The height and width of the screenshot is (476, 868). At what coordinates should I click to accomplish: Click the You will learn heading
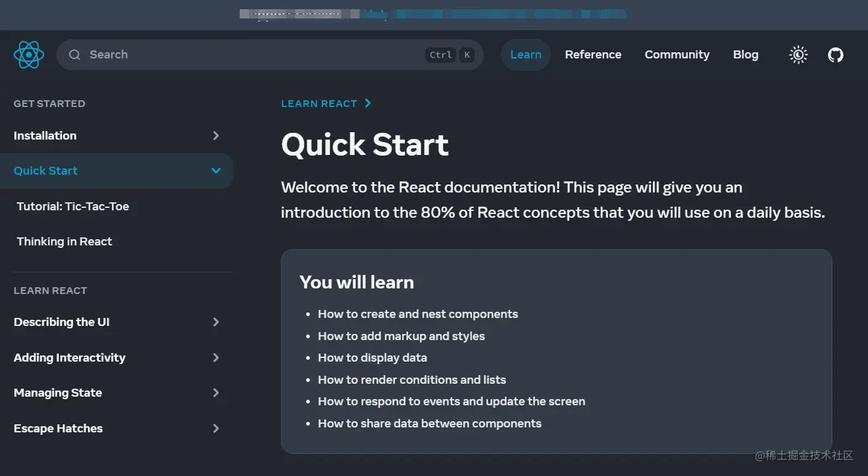(x=357, y=282)
